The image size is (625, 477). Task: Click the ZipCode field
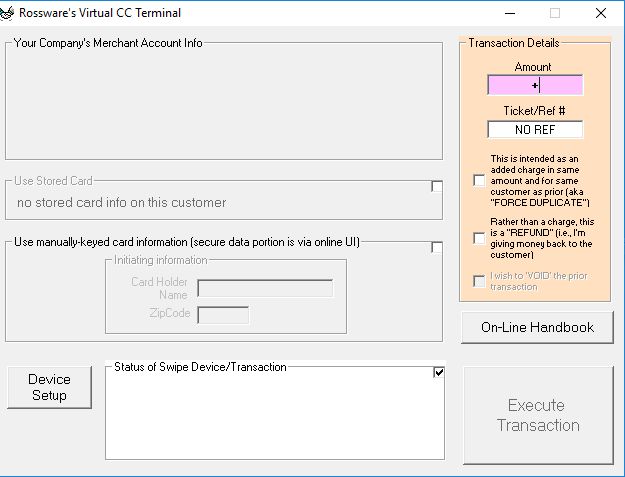coord(223,315)
